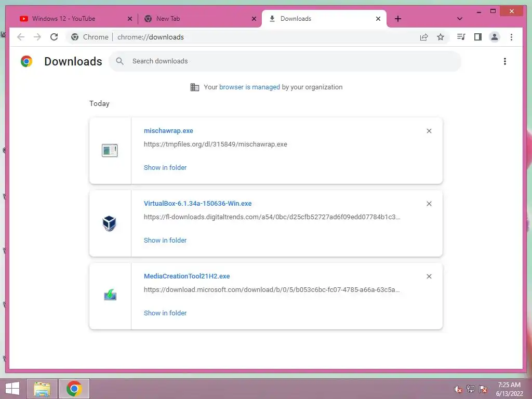
Task: Show VirtualBox installer in folder
Action: coord(165,240)
